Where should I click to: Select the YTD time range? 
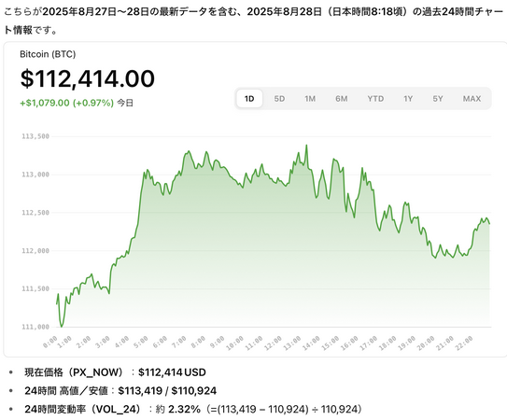point(375,99)
